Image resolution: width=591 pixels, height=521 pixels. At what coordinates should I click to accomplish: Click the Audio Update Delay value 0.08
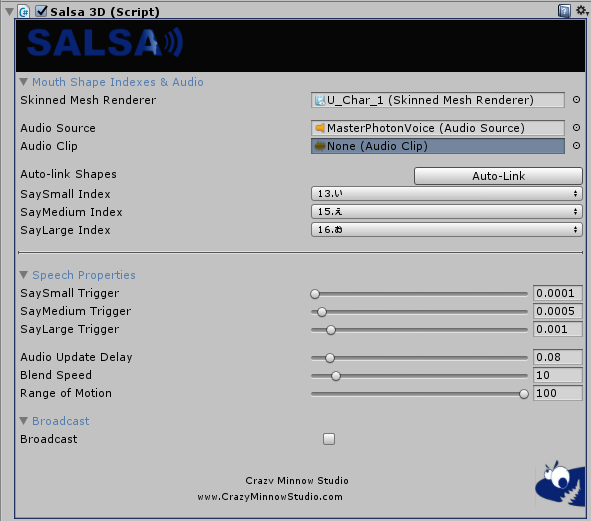[557, 357]
